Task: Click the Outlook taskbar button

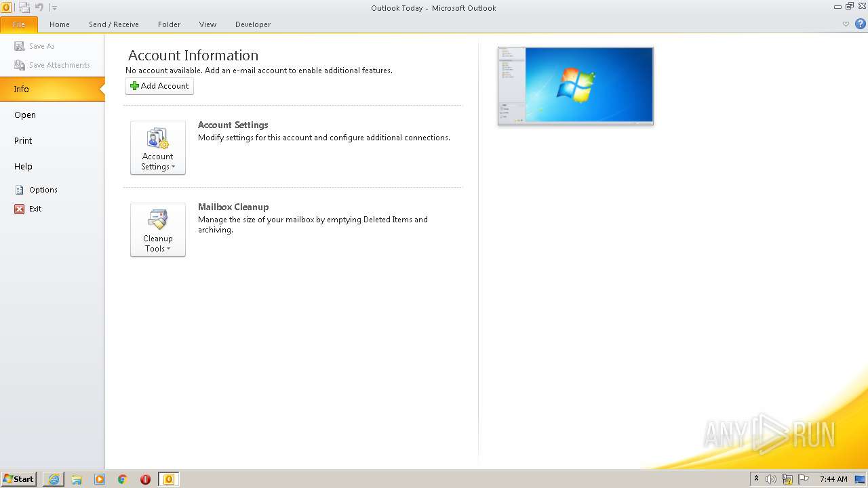Action: tap(169, 479)
